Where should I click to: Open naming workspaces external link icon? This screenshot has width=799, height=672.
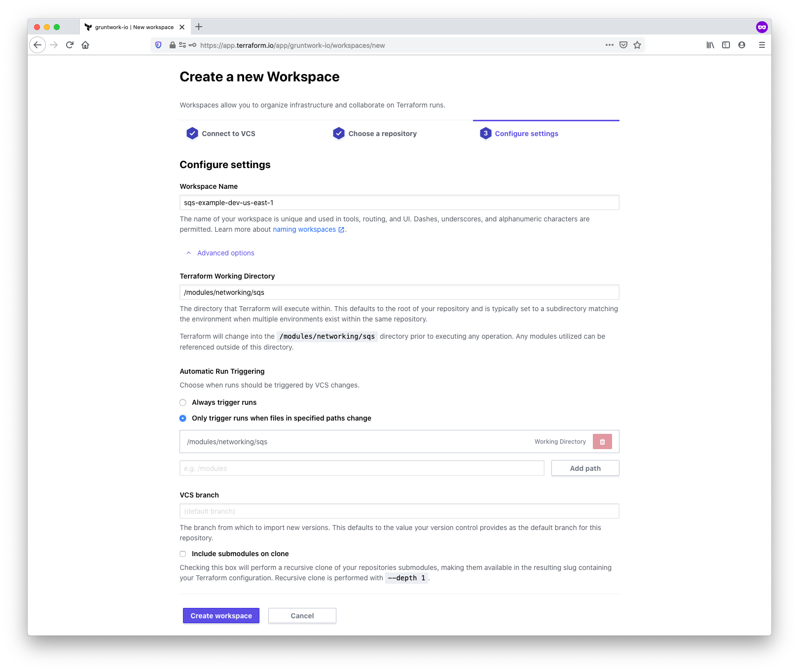[x=341, y=229]
